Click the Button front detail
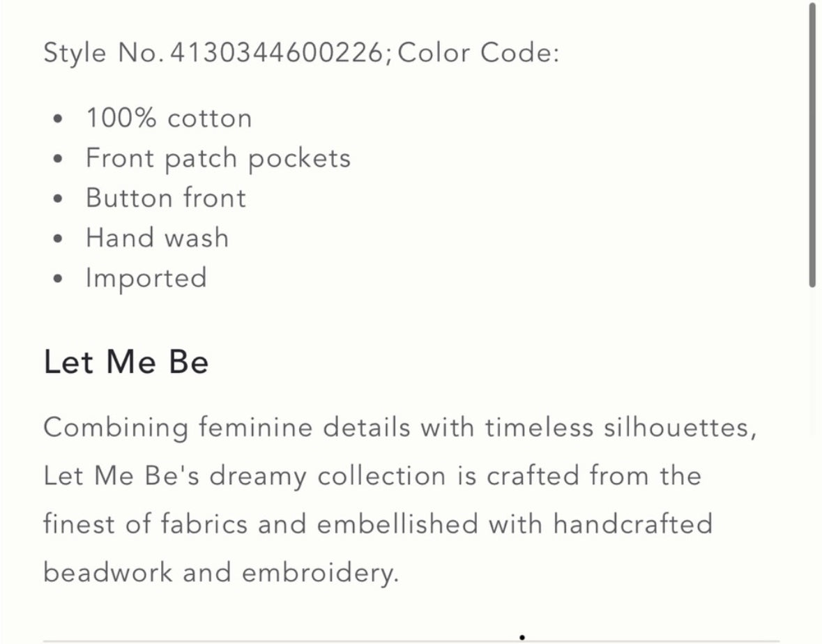This screenshot has width=822, height=644. [166, 198]
